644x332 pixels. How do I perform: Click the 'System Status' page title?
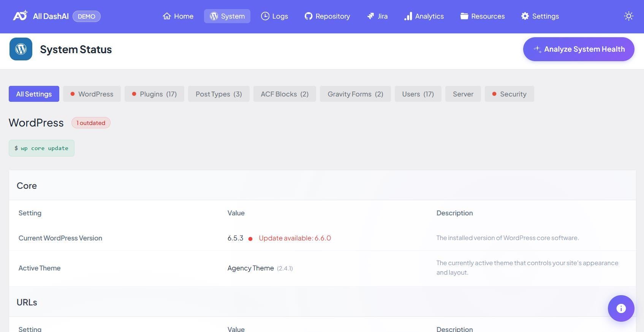(76, 49)
